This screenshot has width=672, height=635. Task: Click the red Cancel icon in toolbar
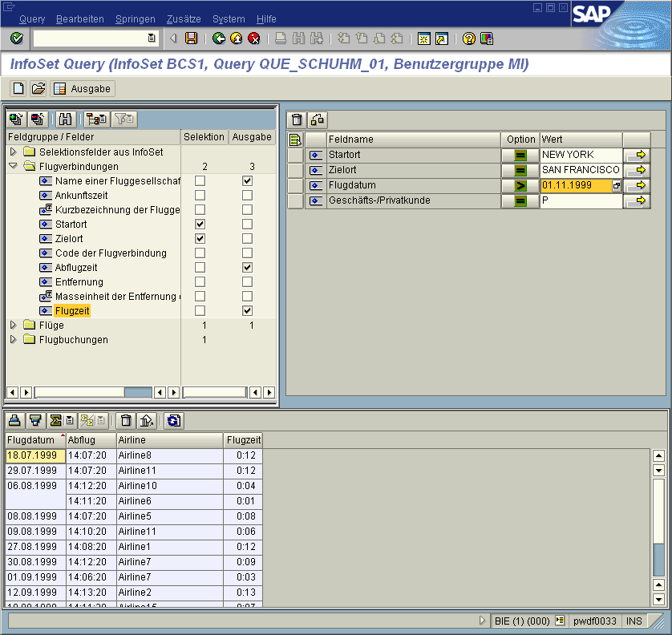tap(254, 38)
